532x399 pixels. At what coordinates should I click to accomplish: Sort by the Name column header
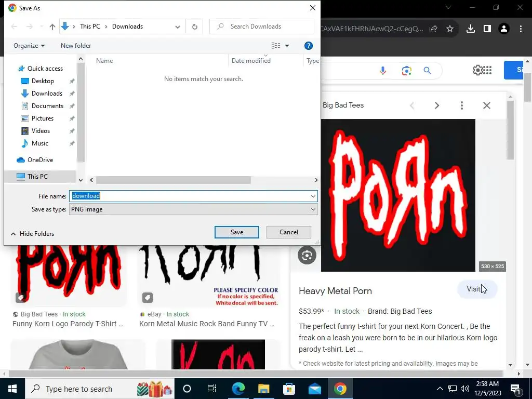(104, 61)
